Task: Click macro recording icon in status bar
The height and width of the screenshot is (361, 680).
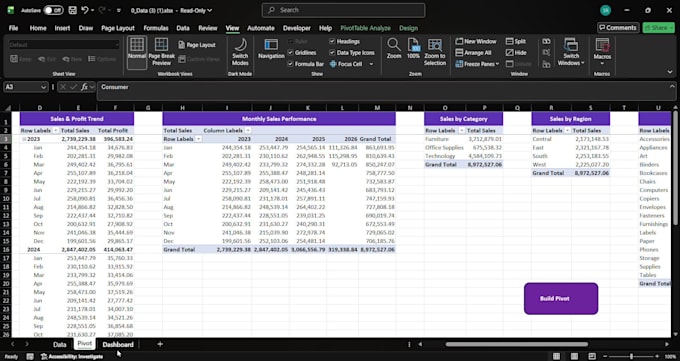Action: (x=30, y=356)
